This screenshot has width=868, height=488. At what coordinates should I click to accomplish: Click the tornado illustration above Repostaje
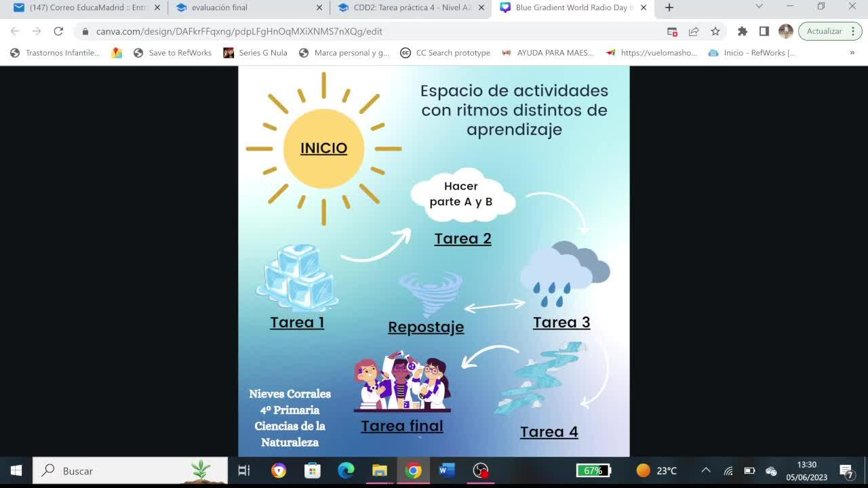pos(430,293)
